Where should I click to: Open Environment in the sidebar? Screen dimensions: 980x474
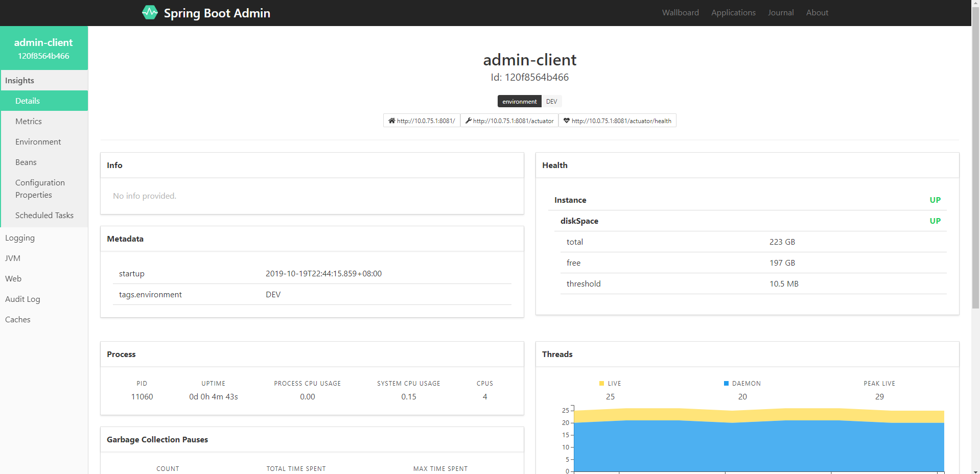(x=44, y=141)
